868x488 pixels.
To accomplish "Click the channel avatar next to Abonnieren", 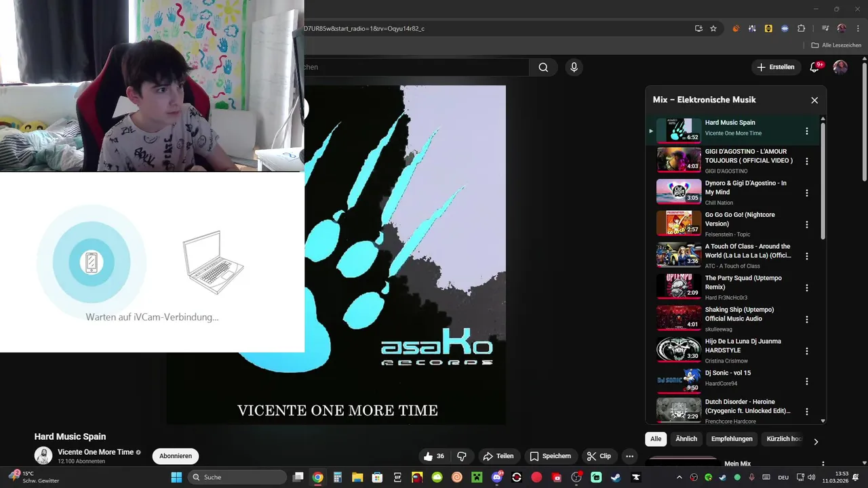I will point(43,456).
